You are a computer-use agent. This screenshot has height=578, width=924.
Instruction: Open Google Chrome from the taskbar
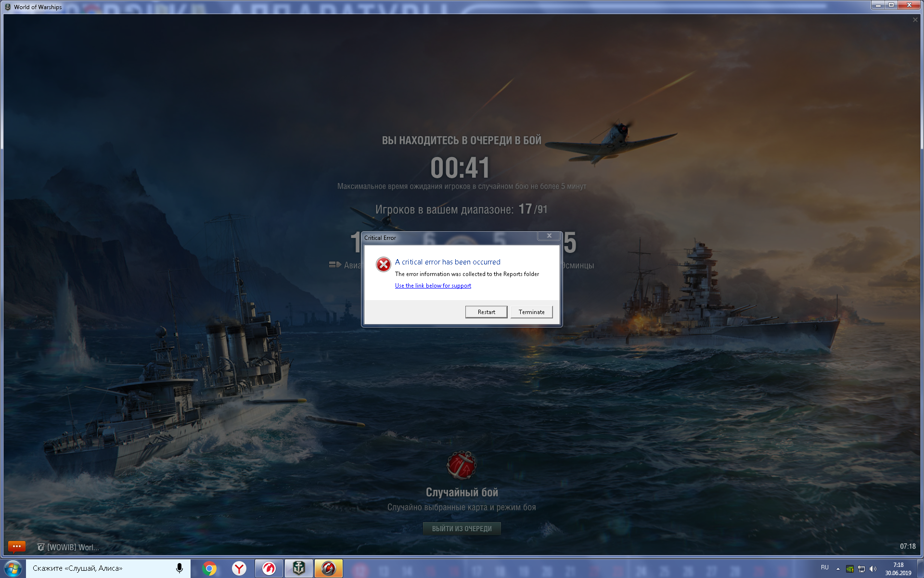[x=209, y=568]
